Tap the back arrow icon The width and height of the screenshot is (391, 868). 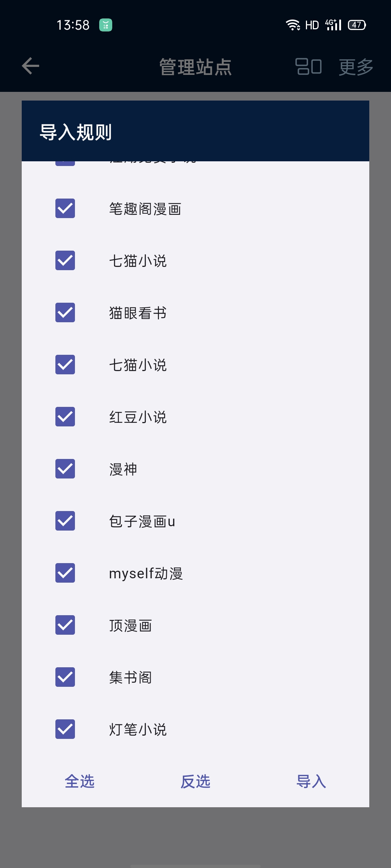(30, 66)
